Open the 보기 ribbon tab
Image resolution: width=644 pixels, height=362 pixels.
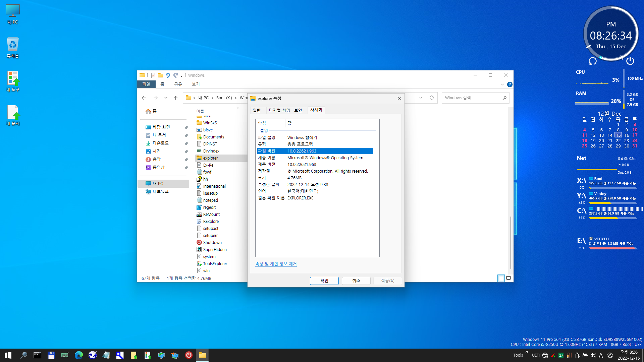[x=196, y=84]
